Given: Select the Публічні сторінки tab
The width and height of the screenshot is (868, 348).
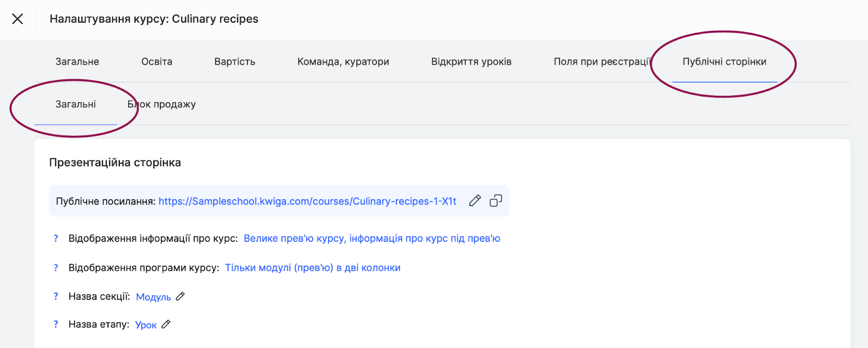Looking at the screenshot, I should click(724, 62).
